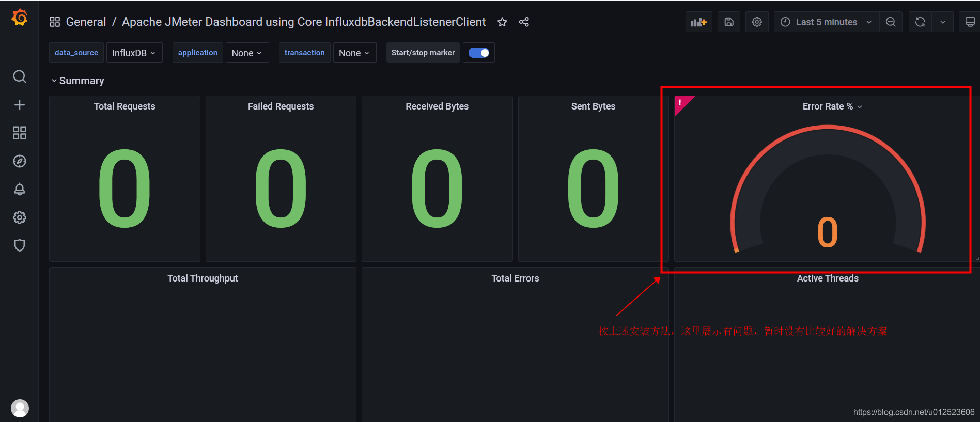
Task: Click the Active Threads panel title
Action: pos(828,278)
